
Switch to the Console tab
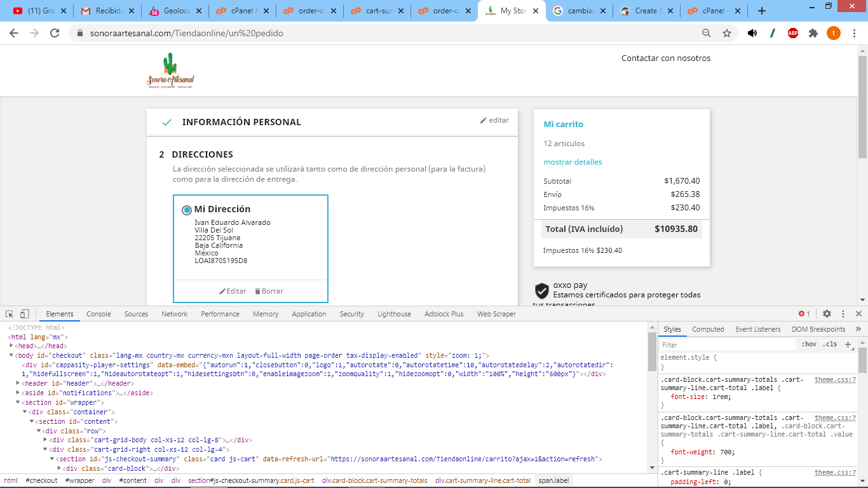click(98, 314)
